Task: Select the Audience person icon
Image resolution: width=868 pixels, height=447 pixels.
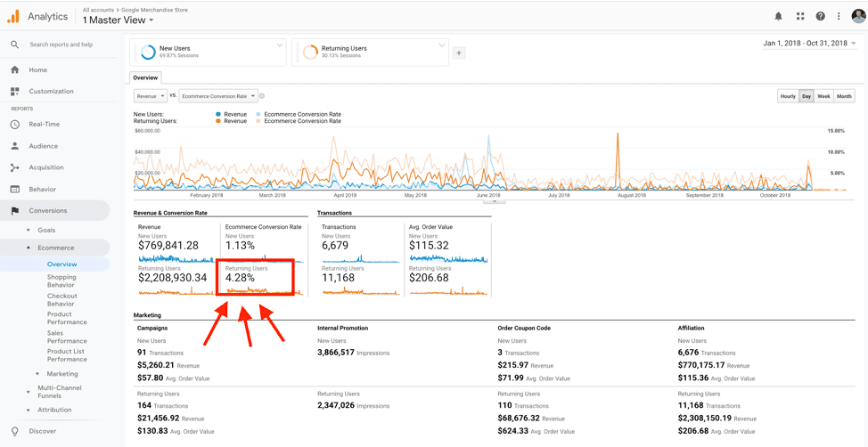Action: (15, 146)
